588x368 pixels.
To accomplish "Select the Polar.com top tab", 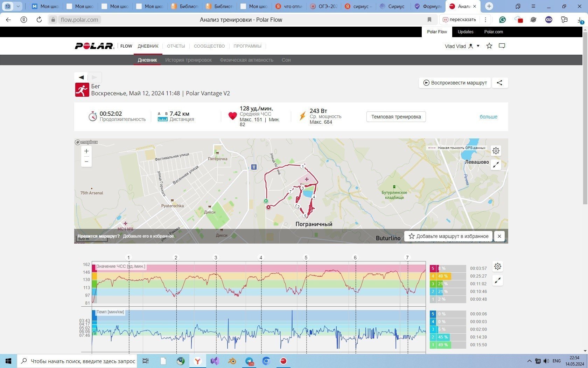I will point(493,32).
